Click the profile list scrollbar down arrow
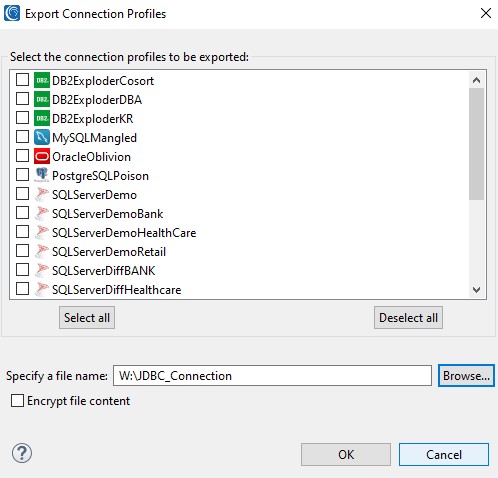The image size is (498, 478). pyautogui.click(x=476, y=290)
